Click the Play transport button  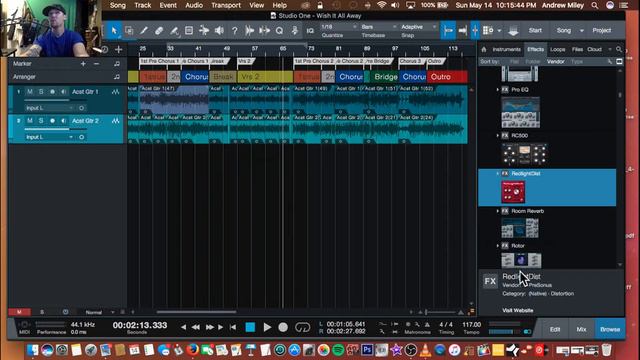pyautogui.click(x=267, y=327)
